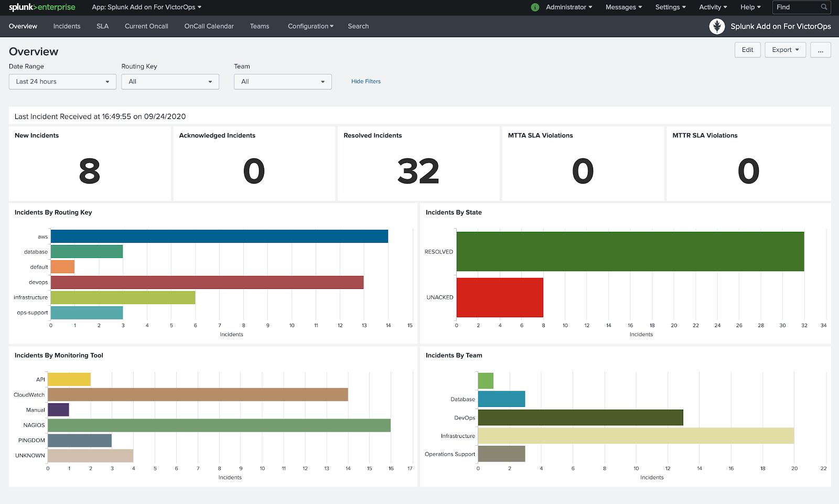This screenshot has width=839, height=504.
Task: Open the Teams tab
Action: [x=260, y=26]
